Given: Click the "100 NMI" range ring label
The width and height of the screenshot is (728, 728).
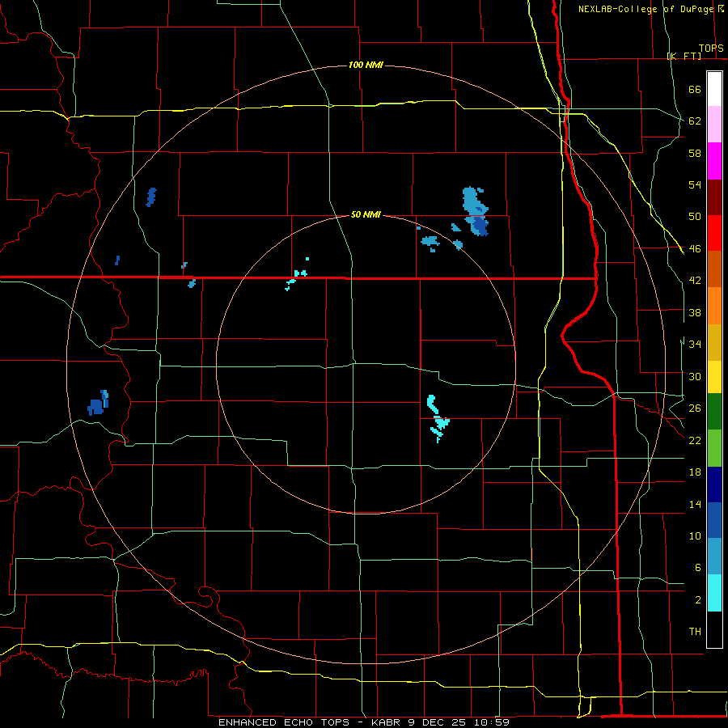Looking at the screenshot, I should (x=366, y=65).
